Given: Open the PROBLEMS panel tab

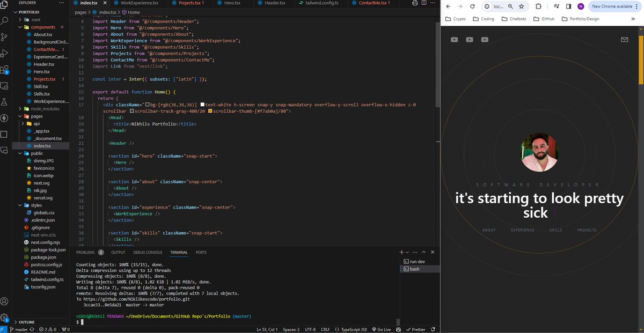Looking at the screenshot, I should pos(90,252).
